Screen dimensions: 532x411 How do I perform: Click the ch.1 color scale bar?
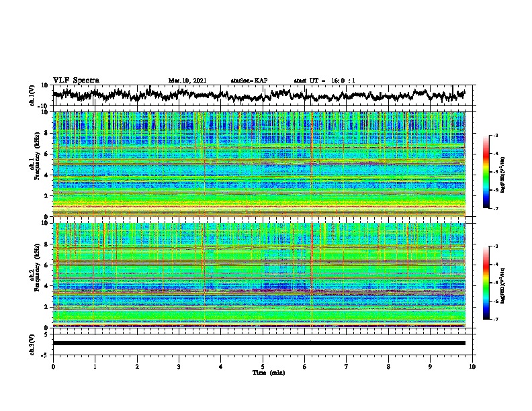click(486, 172)
